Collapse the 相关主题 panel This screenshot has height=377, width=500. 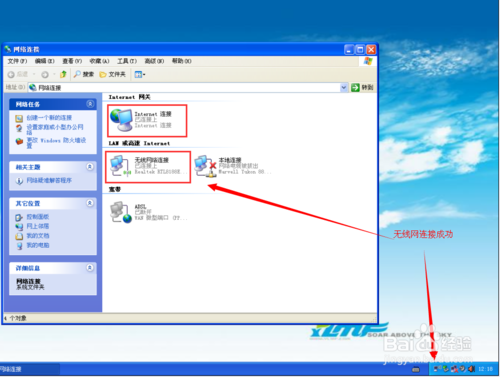(x=90, y=167)
